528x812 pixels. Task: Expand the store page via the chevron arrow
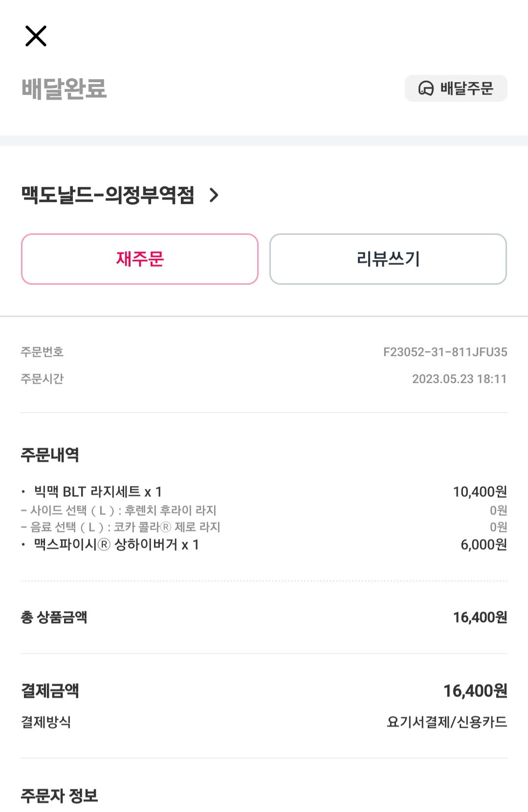214,195
